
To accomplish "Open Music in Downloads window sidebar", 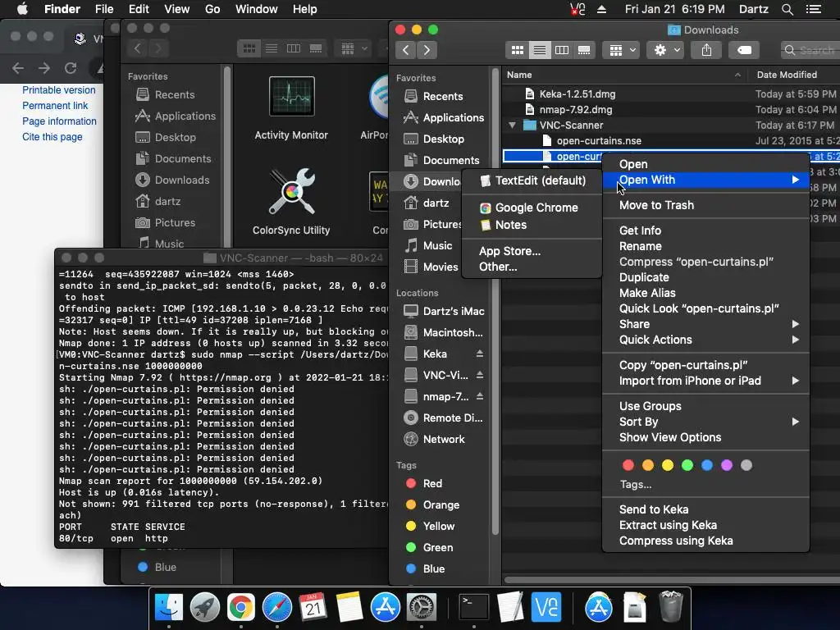I will [x=428, y=245].
